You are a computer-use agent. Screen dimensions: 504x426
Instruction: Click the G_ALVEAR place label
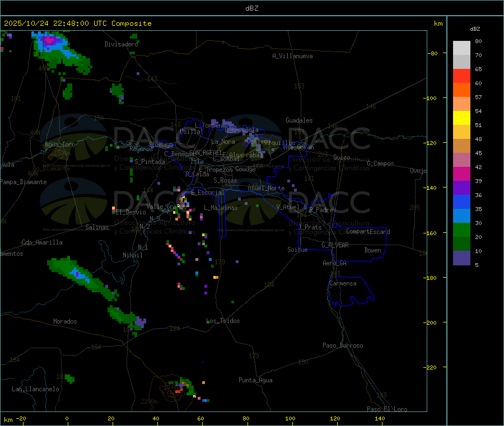point(335,245)
